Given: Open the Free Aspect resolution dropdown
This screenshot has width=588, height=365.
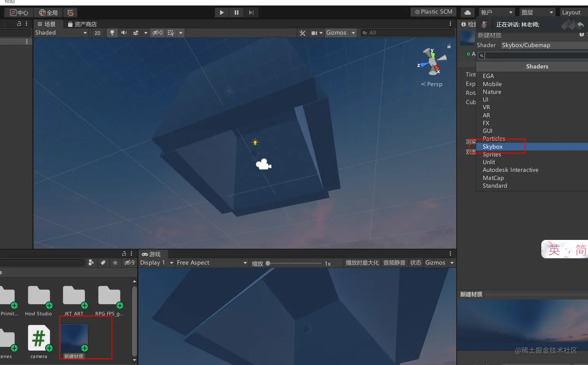Looking at the screenshot, I should (x=212, y=263).
